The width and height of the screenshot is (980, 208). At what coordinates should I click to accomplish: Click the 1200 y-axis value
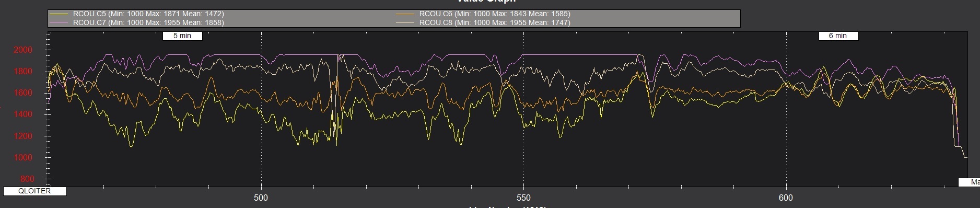pyautogui.click(x=23, y=136)
